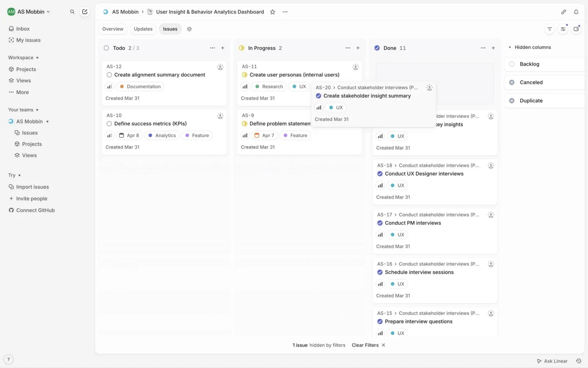The image size is (588, 368).
Task: Open Inbox in sidebar
Action: click(x=23, y=29)
